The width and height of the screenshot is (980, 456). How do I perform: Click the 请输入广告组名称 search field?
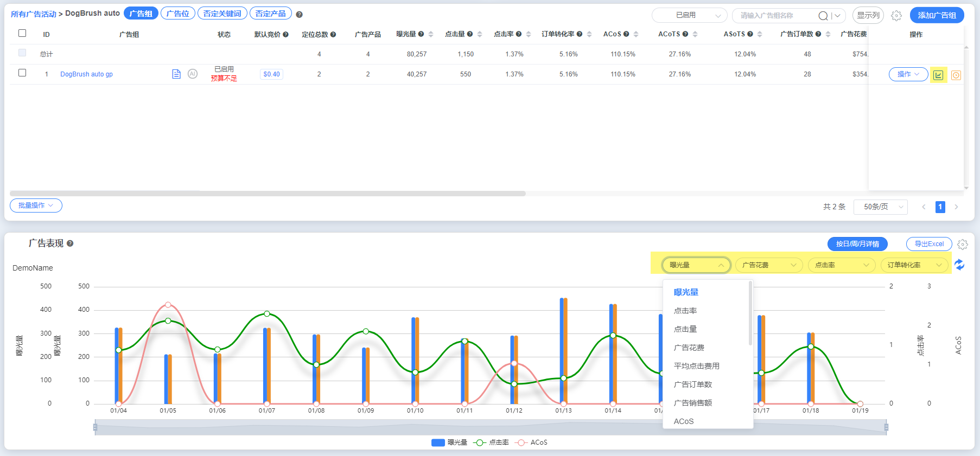(x=776, y=16)
